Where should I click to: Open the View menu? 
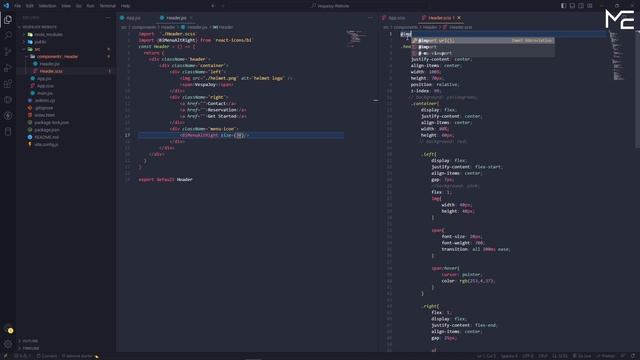point(66,6)
